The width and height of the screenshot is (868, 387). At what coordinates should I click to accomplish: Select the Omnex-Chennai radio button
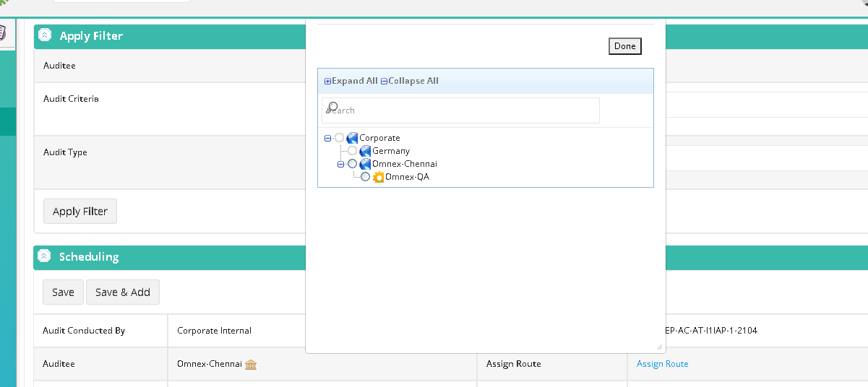tap(352, 164)
